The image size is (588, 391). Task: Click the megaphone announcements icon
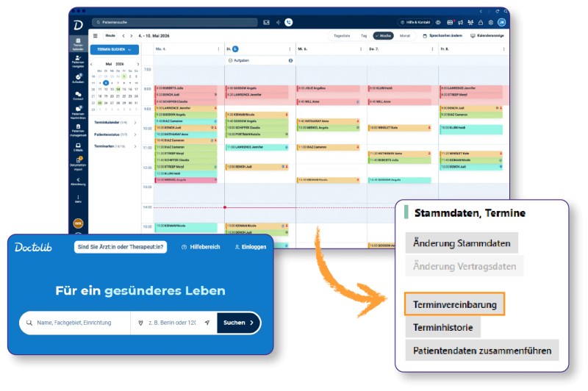460,23
